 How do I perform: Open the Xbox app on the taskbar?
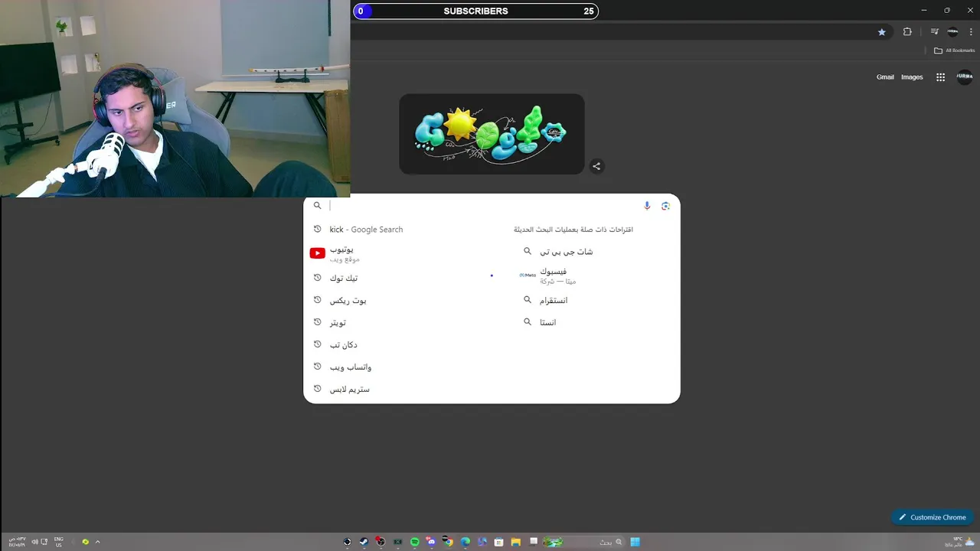[x=397, y=542]
